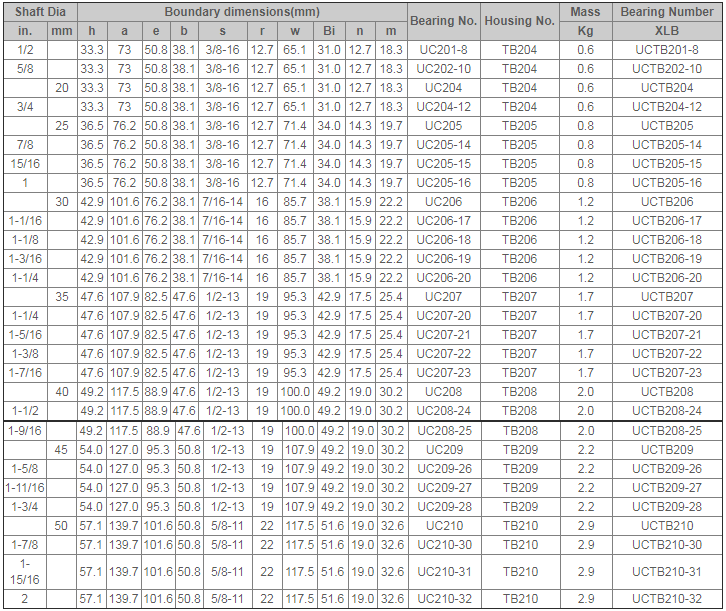Select the UCTB209-27 bearing cell

pyautogui.click(x=667, y=488)
